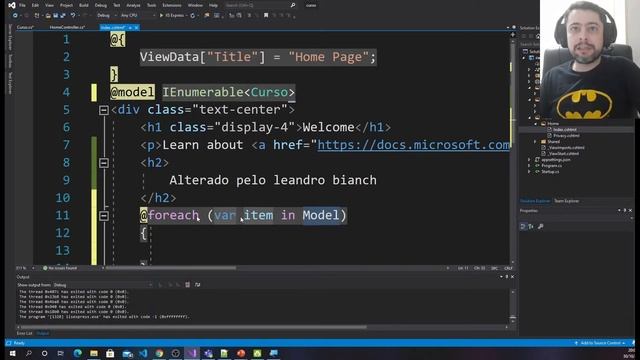
Task: Start debugging with IIS Express button
Action: [172, 16]
